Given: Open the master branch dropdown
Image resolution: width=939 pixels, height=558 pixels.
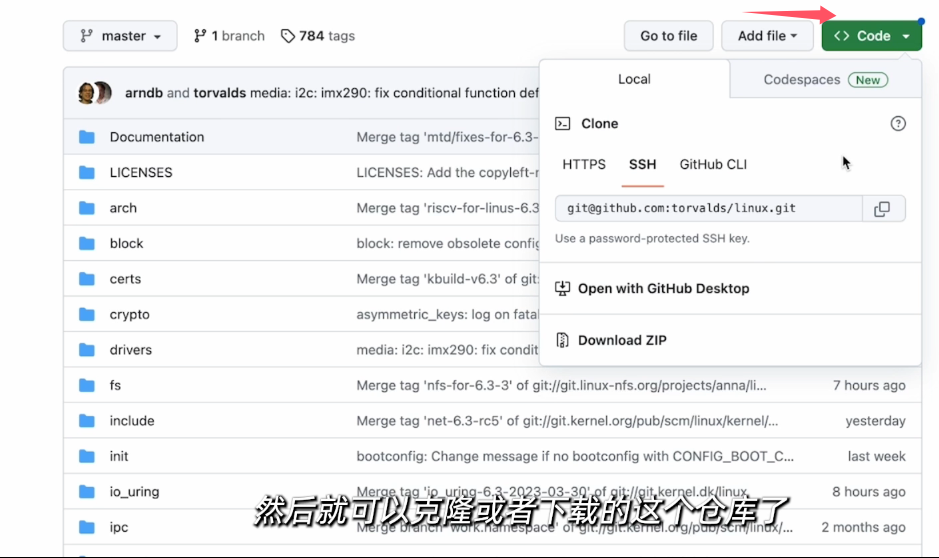Looking at the screenshot, I should [120, 36].
